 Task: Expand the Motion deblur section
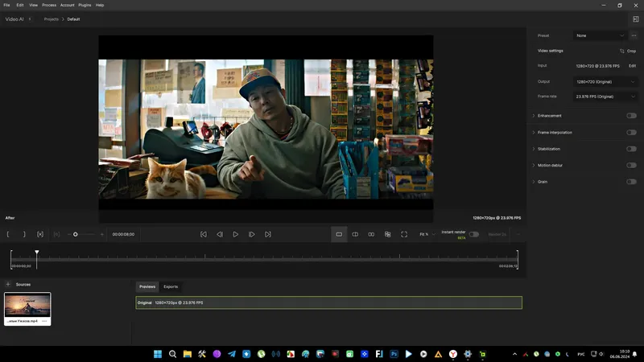[533, 165]
